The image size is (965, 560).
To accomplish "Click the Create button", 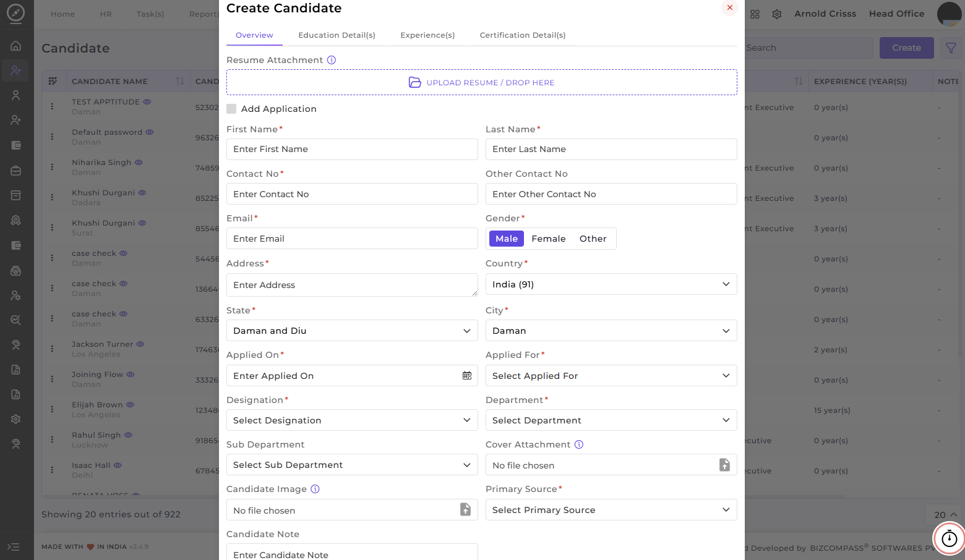I will [906, 48].
